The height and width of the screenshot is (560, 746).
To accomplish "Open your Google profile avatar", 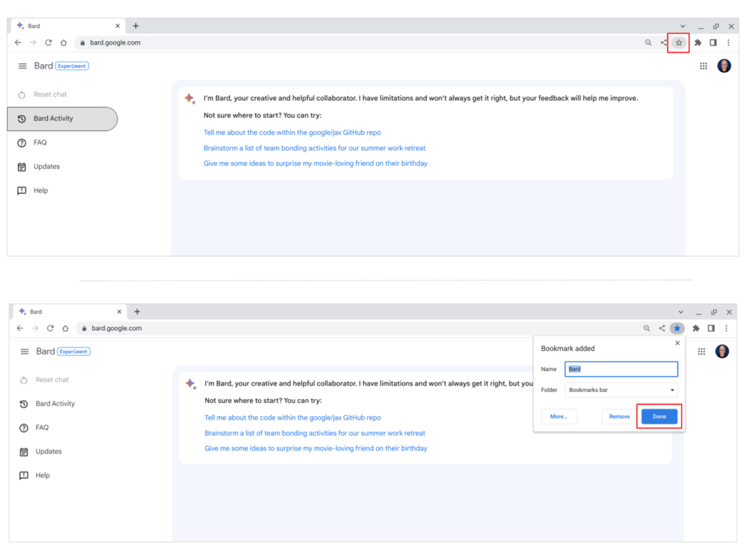I will tap(724, 65).
